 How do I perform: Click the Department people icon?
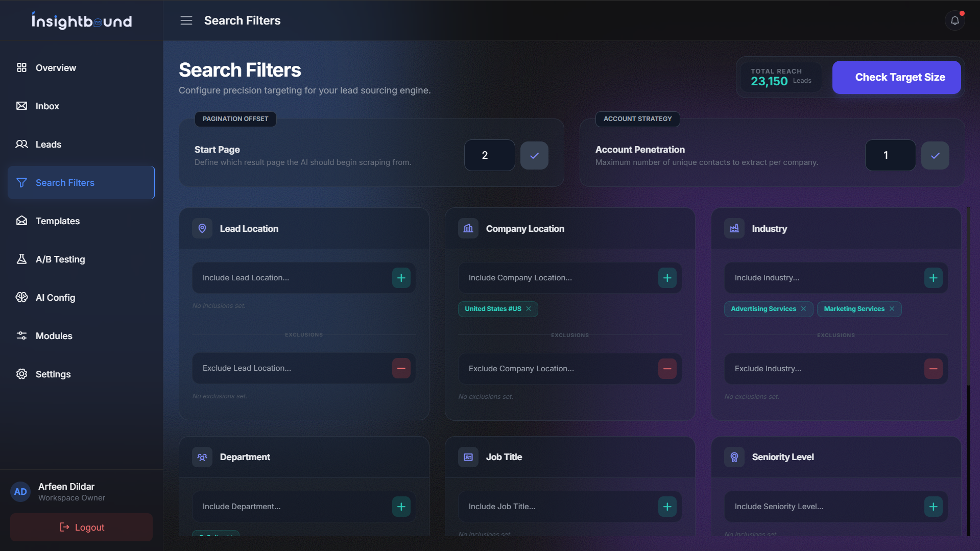click(x=202, y=458)
